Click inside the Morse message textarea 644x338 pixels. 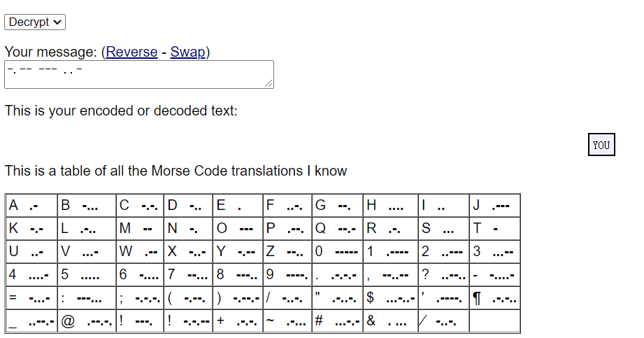pos(138,74)
